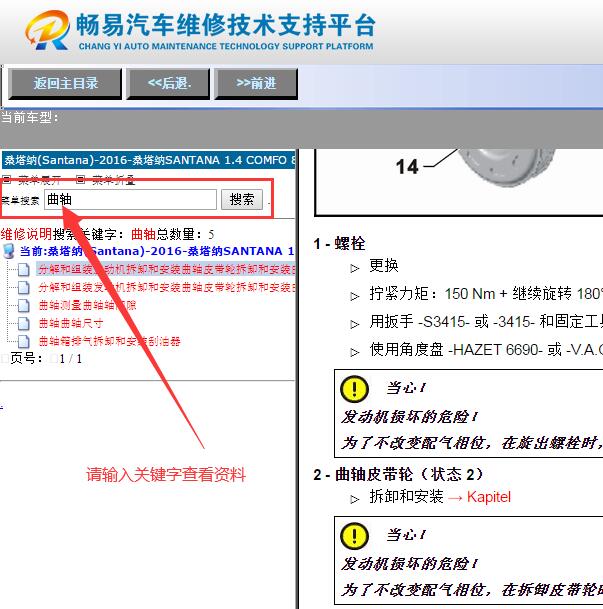The image size is (603, 609).
Task: Focus the 菜单搜索 keyword input field
Action: [x=130, y=200]
